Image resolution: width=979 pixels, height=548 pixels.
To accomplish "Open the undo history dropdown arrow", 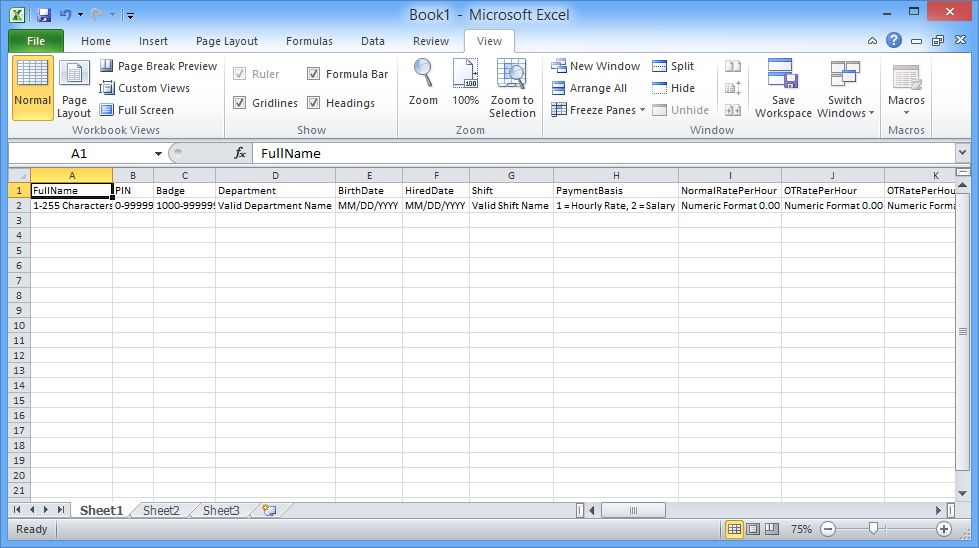I will [81, 14].
